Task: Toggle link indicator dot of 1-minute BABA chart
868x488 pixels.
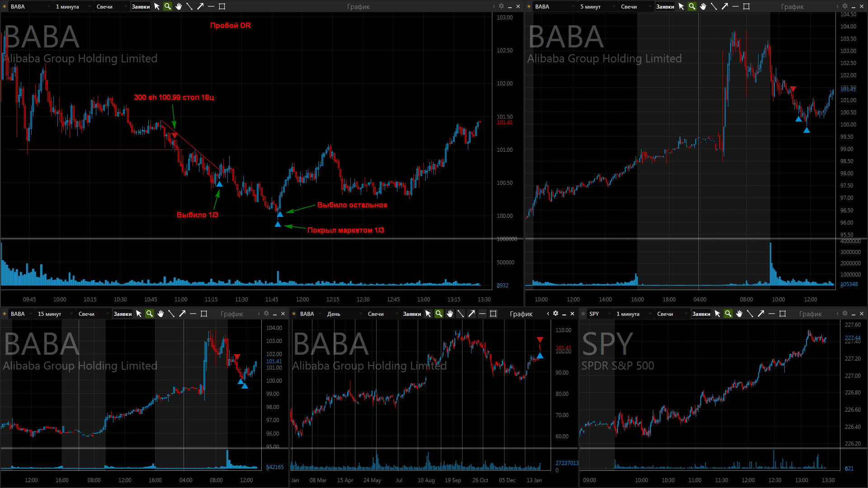Action: point(5,6)
